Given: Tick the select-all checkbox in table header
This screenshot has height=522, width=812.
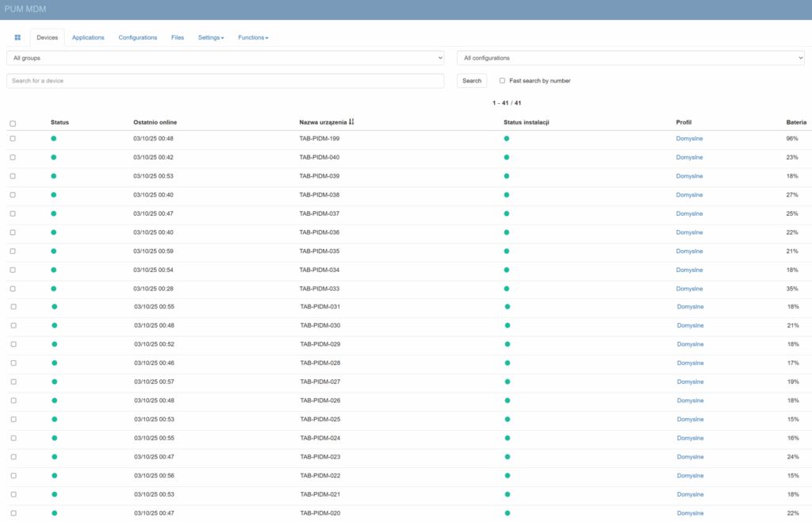Looking at the screenshot, I should [x=13, y=124].
